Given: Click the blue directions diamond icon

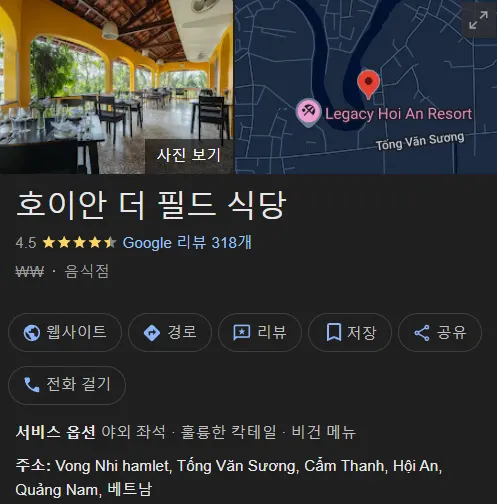Looking at the screenshot, I should tap(152, 333).
